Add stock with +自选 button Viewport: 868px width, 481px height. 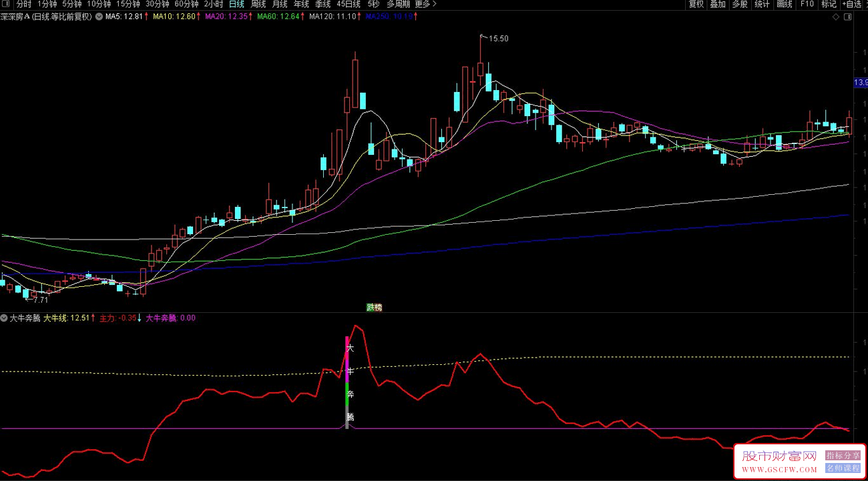pos(852,4)
